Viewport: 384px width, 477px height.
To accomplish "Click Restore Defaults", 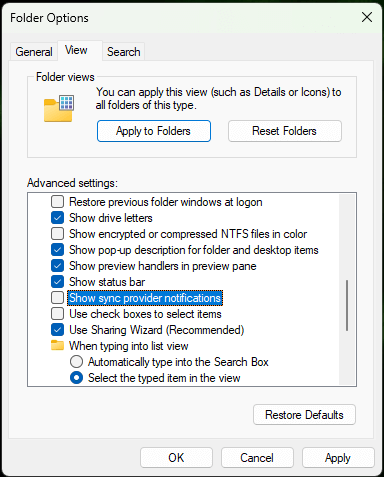I will [304, 415].
